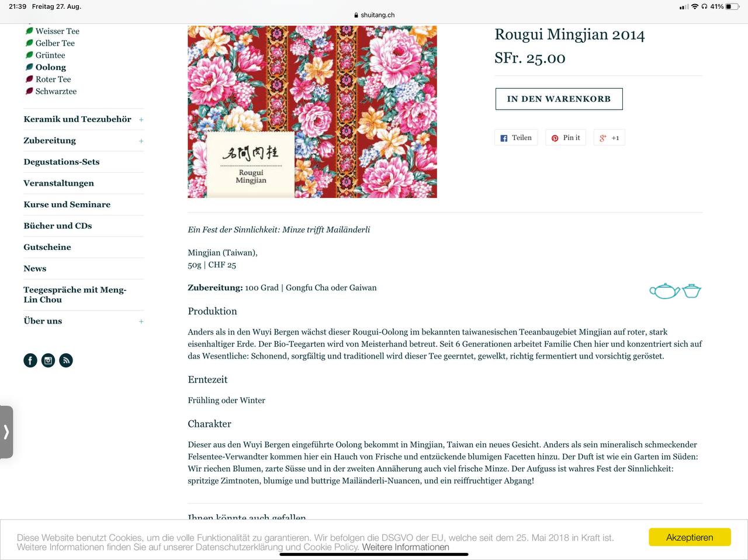Add tea with IN DEN WARENKORB
The width and height of the screenshot is (748, 560).
pyautogui.click(x=559, y=99)
